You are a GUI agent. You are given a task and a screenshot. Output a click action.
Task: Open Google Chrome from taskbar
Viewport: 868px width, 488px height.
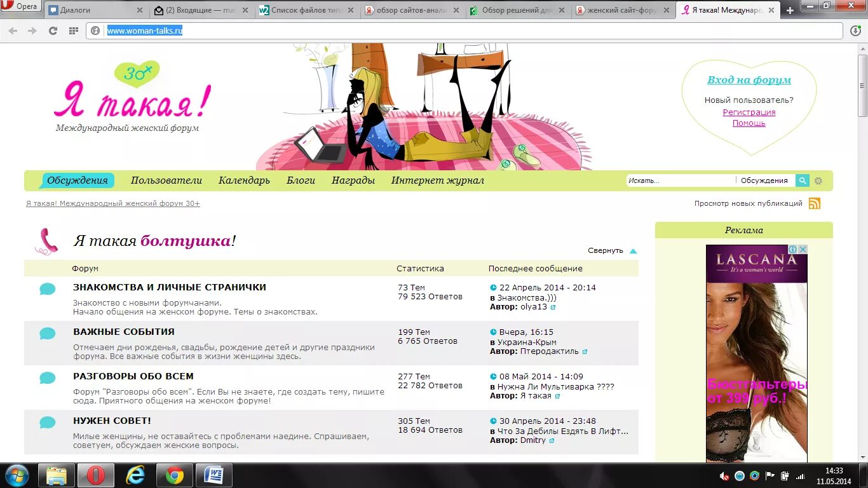click(175, 475)
